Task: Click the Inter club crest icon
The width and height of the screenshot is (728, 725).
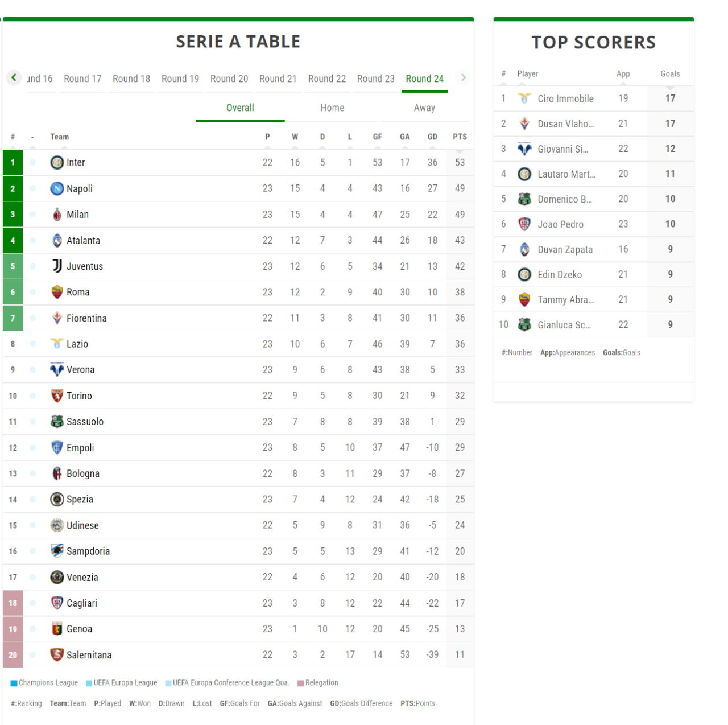Action: click(x=57, y=163)
